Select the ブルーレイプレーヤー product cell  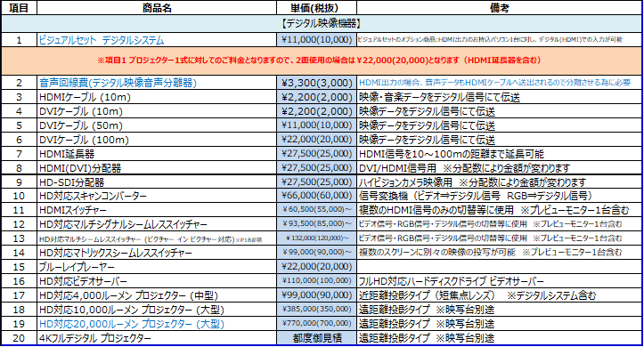coord(157,267)
